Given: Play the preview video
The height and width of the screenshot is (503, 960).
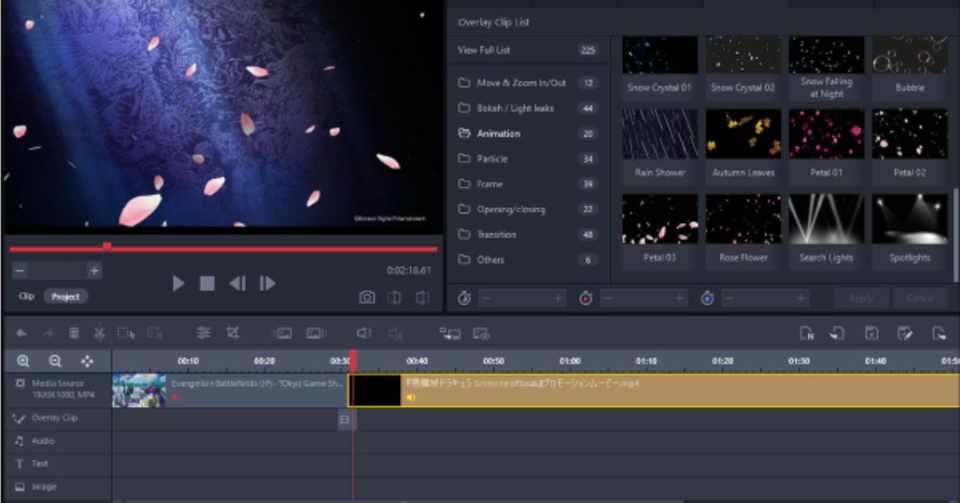Looking at the screenshot, I should [x=178, y=283].
